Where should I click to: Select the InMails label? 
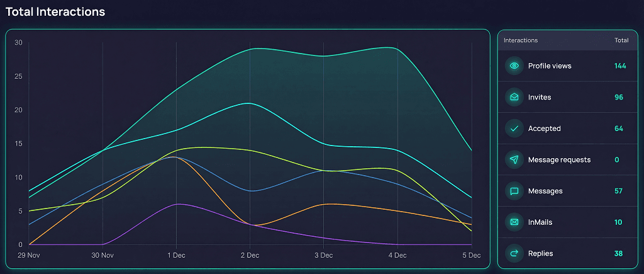tap(540, 222)
